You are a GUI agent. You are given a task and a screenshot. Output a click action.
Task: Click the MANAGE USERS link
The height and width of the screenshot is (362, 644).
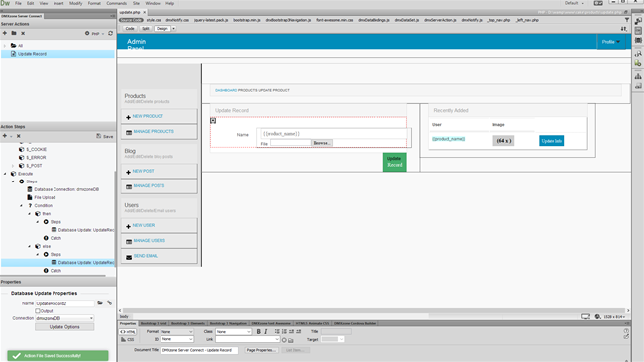149,241
